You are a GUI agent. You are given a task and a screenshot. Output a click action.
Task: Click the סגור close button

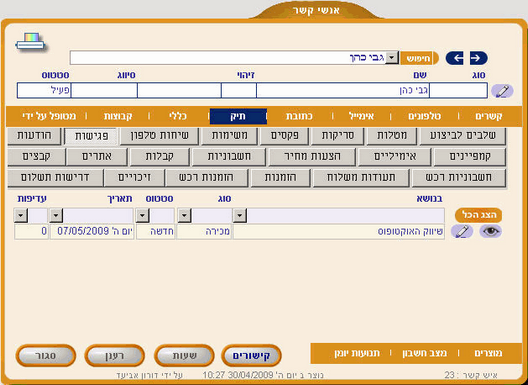coord(45,356)
